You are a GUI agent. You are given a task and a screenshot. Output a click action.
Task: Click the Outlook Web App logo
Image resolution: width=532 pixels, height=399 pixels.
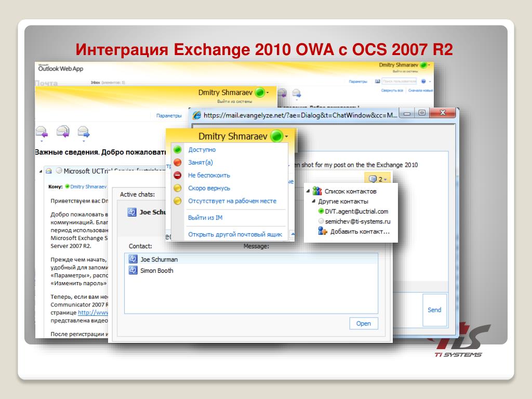tap(60, 68)
